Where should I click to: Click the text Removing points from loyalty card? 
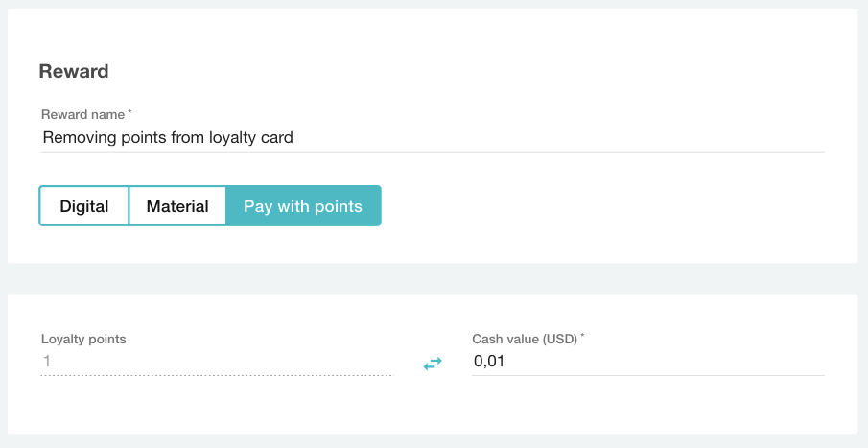pos(168,137)
